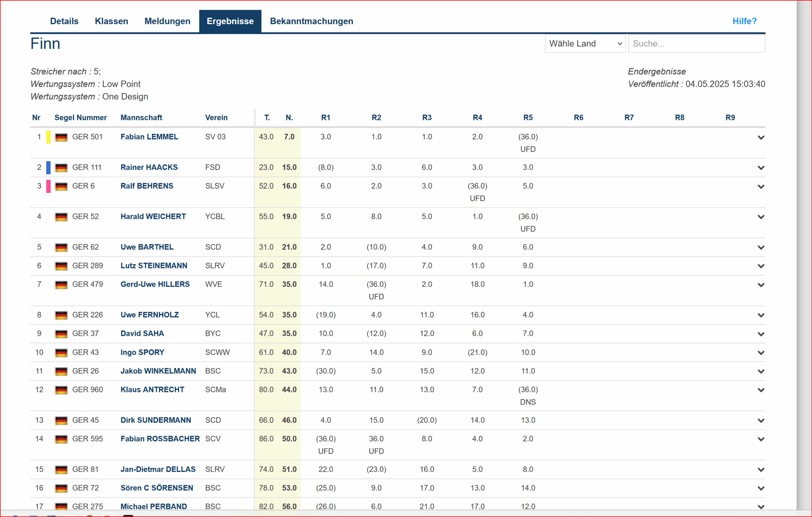Image resolution: width=812 pixels, height=517 pixels.
Task: Click the German flag for GER 43
Action: [x=61, y=353]
